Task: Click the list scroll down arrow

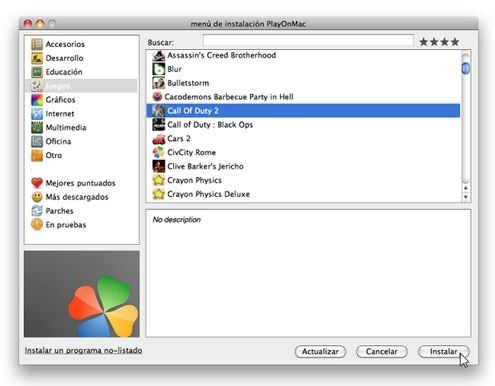Action: (466, 197)
